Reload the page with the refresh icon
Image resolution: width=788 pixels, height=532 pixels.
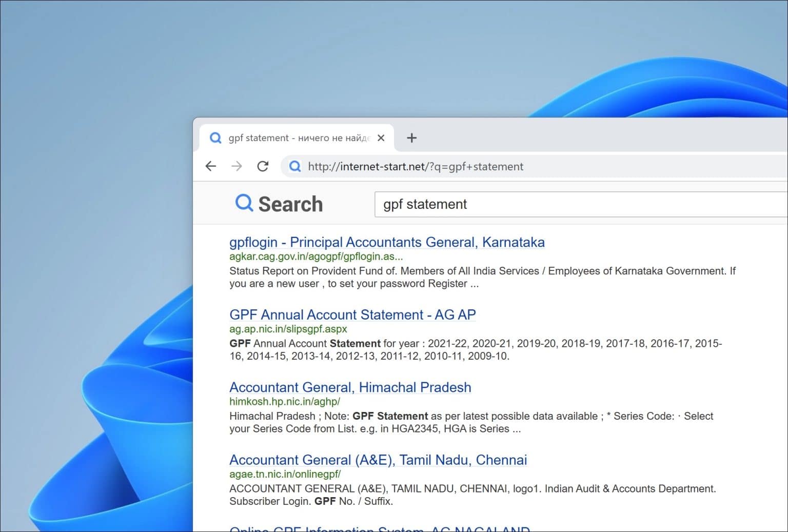(263, 166)
